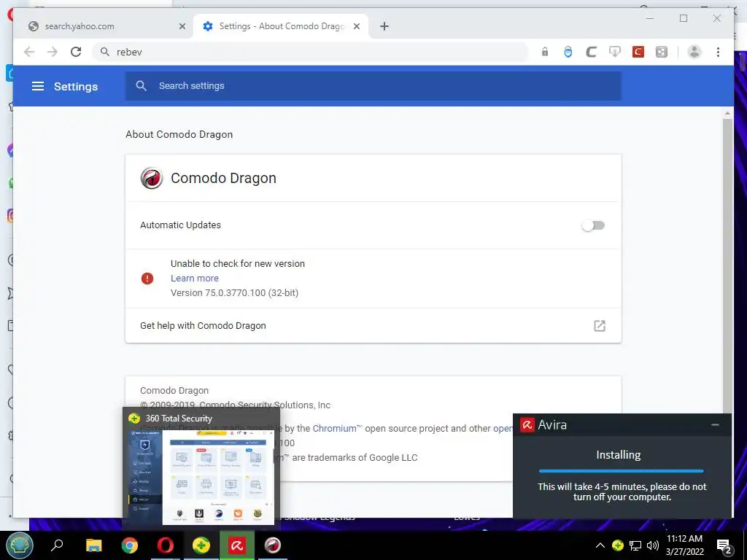The image size is (747, 560).
Task: Open the three-dot browser menu
Action: (x=718, y=52)
